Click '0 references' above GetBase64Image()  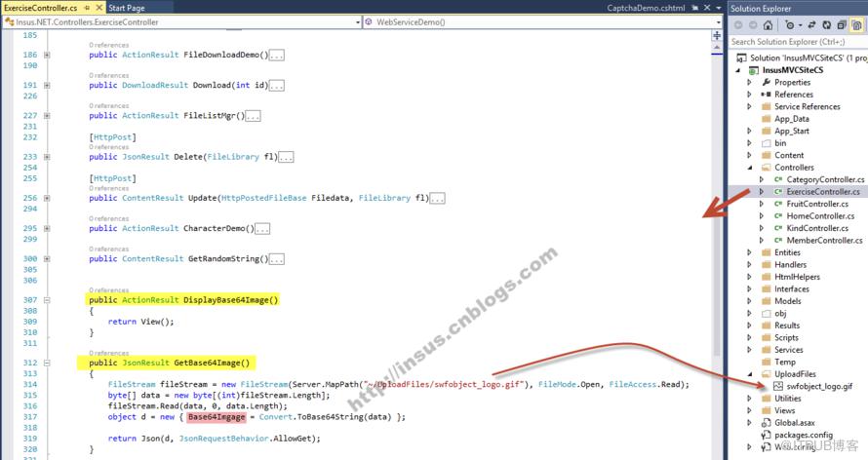point(108,353)
